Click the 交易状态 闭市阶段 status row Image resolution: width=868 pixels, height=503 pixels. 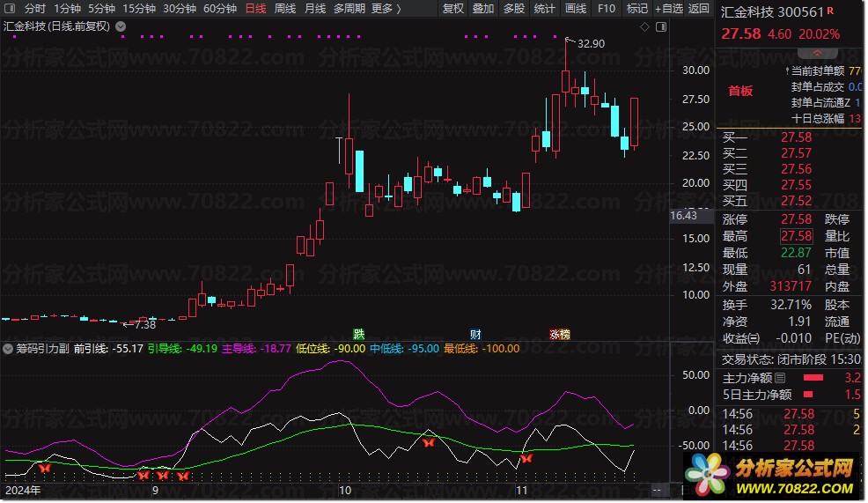[x=791, y=359]
